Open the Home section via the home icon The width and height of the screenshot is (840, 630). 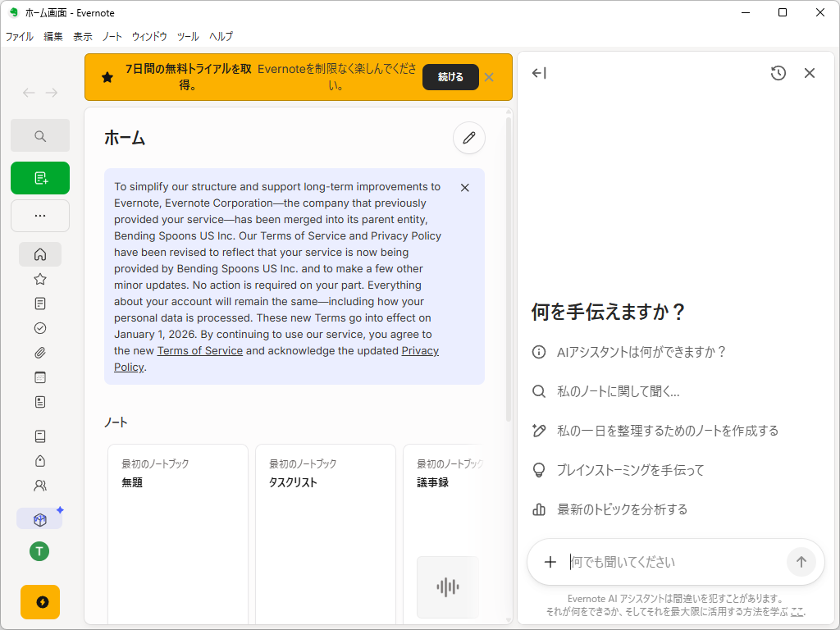(39, 254)
